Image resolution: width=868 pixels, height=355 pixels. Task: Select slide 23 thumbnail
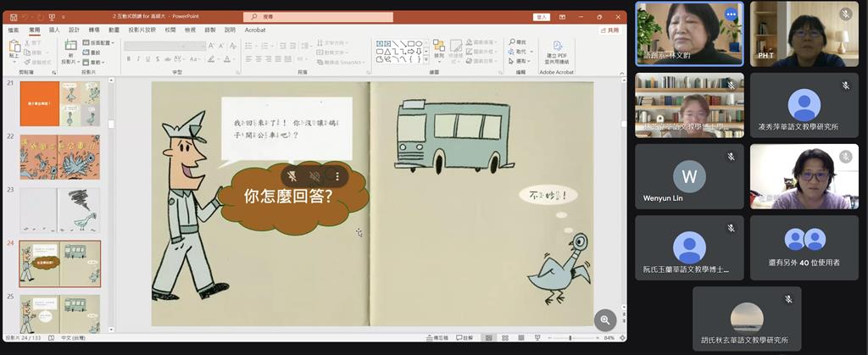60,210
